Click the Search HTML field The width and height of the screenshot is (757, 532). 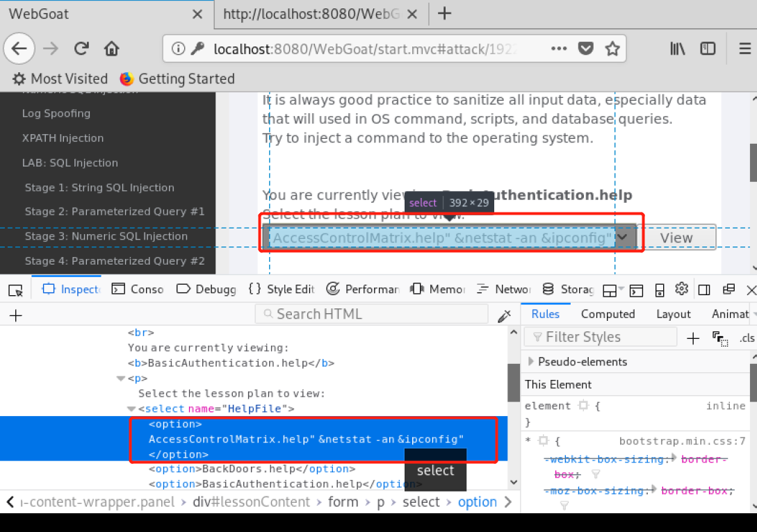point(372,314)
